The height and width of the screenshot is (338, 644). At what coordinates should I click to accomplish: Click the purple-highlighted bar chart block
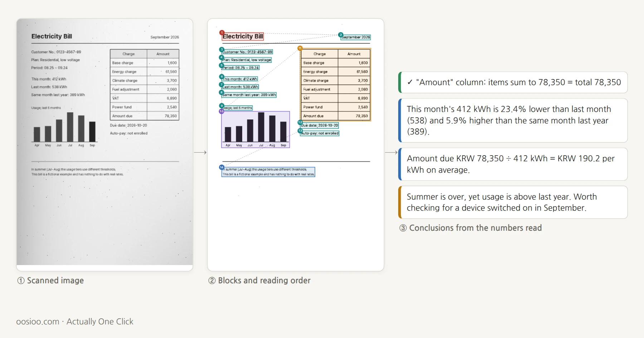pos(255,129)
